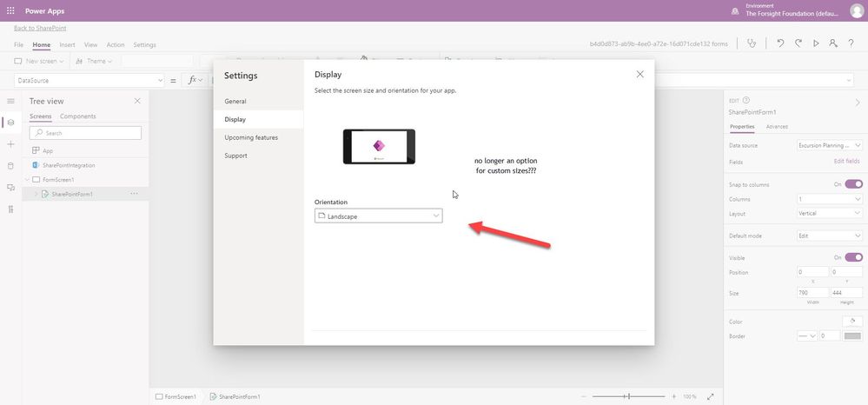The height and width of the screenshot is (405, 868).
Task: Open the Power Apps waffle app launcher
Action: [x=10, y=10]
